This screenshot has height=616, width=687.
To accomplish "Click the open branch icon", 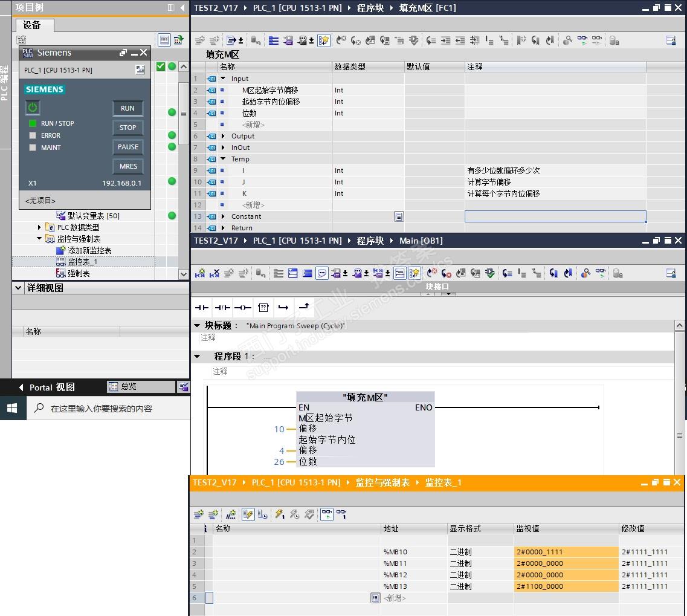I will tap(283, 308).
